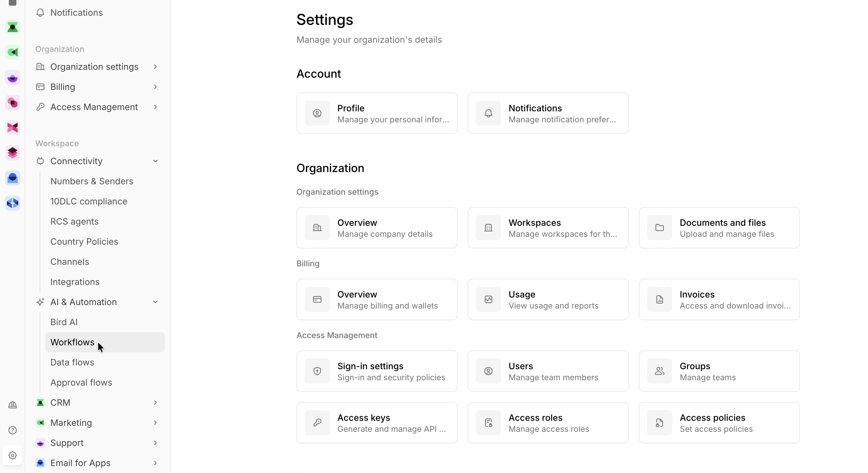Viewport: 868px width, 473px height.
Task: Select Workflows in the sidebar
Action: pos(72,342)
